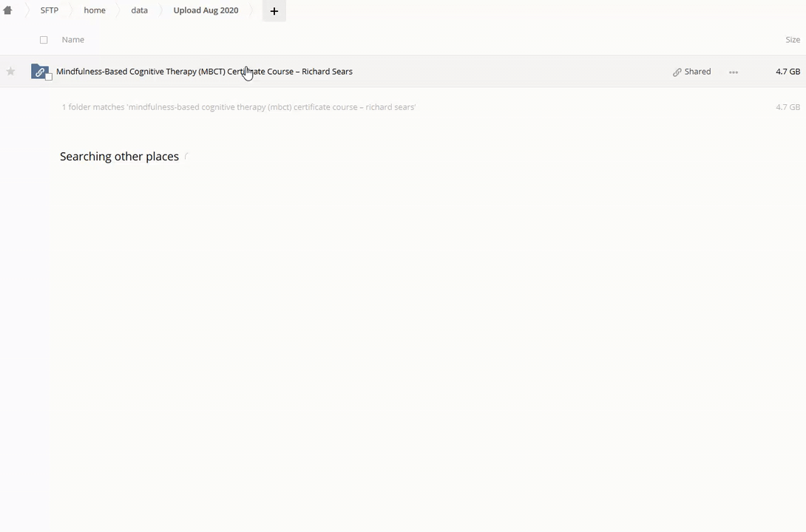Toggle the select-all checkbox in the header
806x532 pixels.
click(44, 40)
